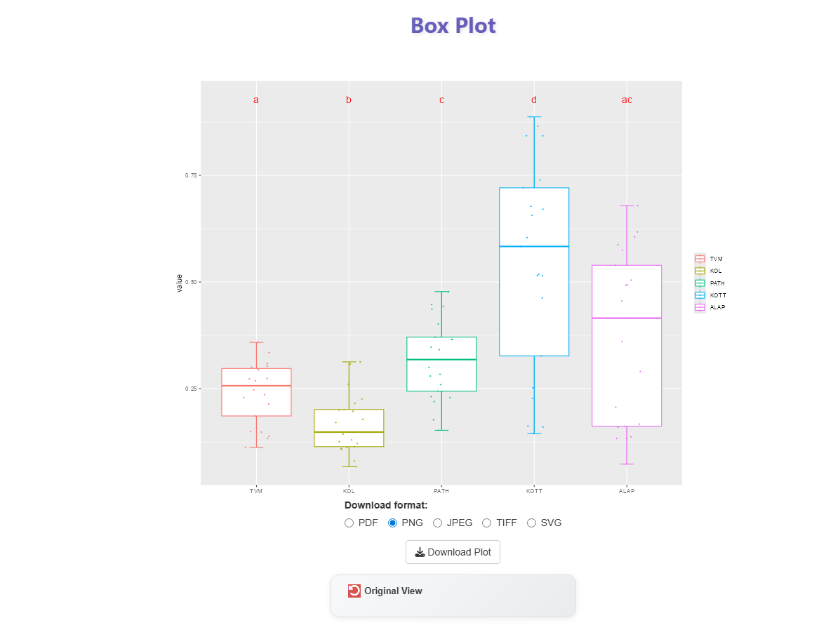Click the Download Plot button

tap(453, 552)
